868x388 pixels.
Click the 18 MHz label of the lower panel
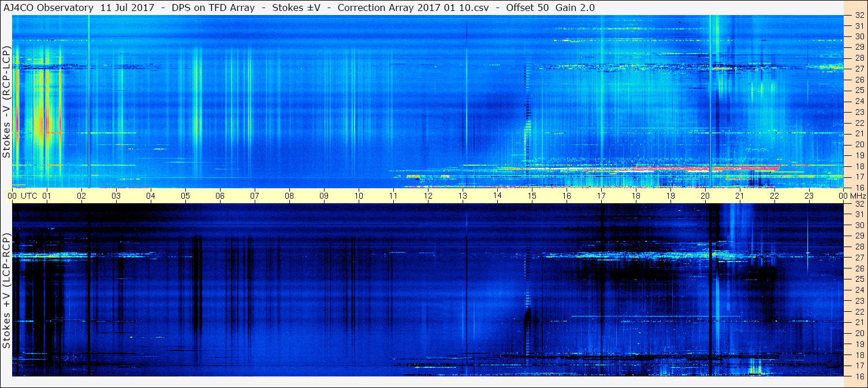[x=859, y=355]
